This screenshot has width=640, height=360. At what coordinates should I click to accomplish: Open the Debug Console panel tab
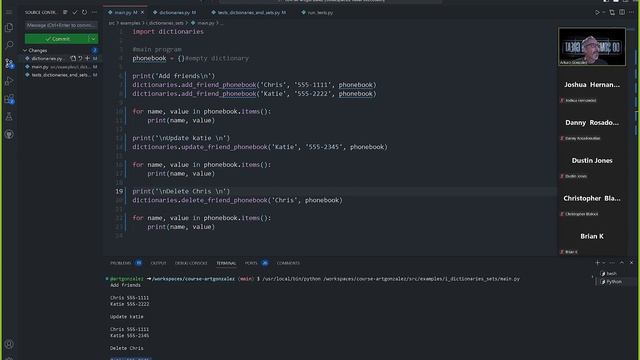[191, 263]
